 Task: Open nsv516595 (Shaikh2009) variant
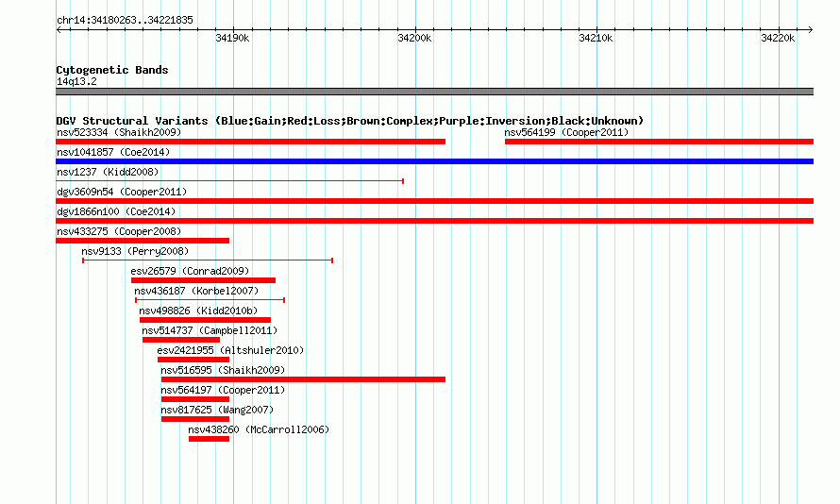(x=223, y=370)
